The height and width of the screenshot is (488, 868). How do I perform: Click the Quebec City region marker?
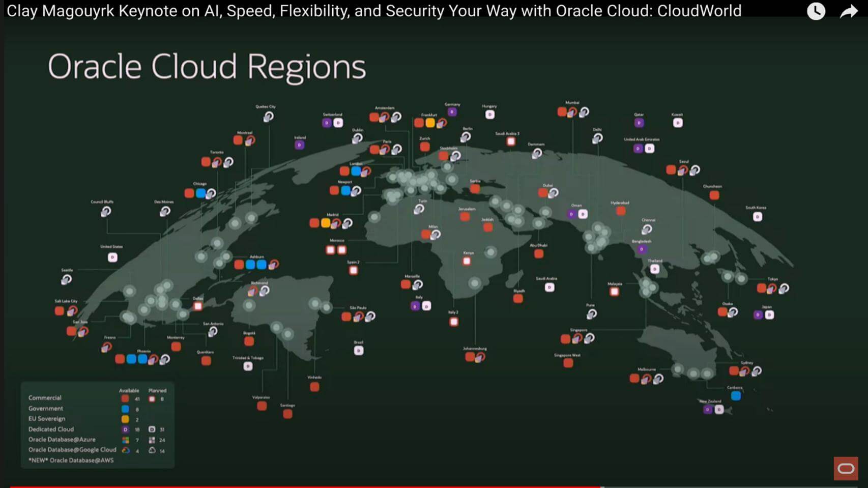pyautogui.click(x=268, y=117)
